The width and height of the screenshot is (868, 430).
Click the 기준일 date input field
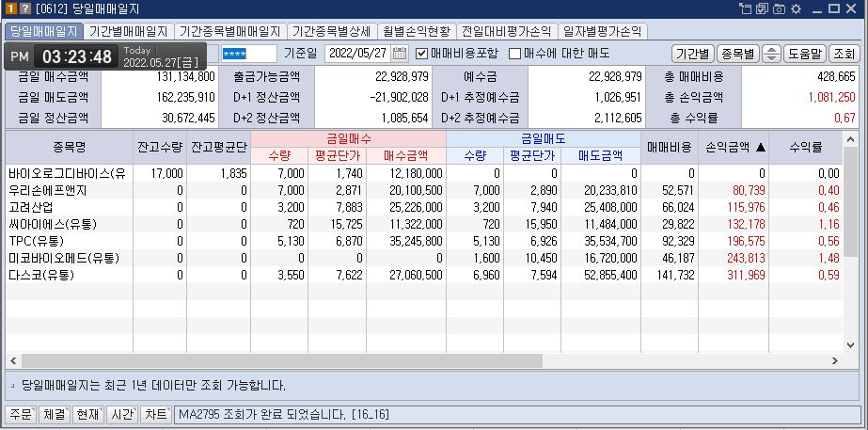[357, 54]
